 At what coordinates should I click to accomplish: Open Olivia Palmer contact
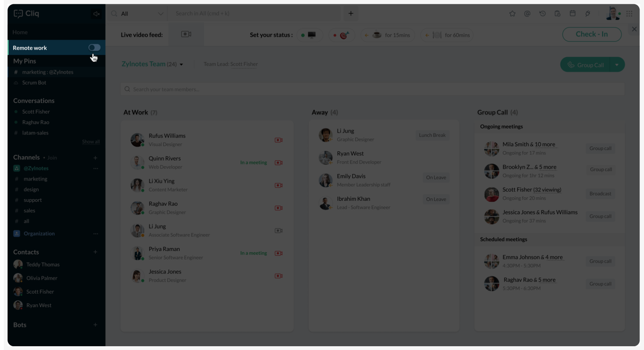coord(42,278)
